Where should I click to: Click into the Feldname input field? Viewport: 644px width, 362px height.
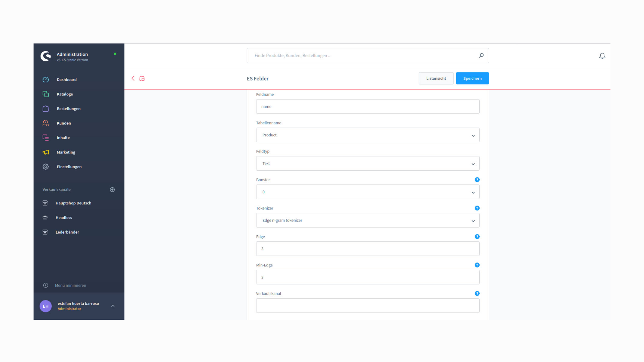coord(367,107)
